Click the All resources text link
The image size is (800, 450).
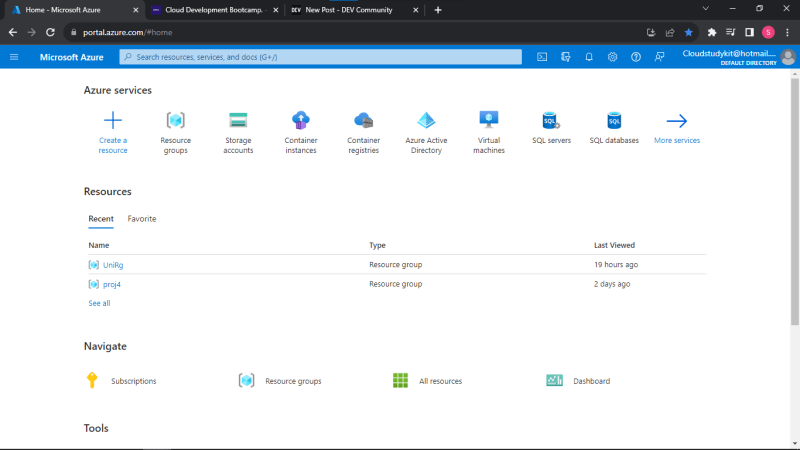pyautogui.click(x=440, y=381)
